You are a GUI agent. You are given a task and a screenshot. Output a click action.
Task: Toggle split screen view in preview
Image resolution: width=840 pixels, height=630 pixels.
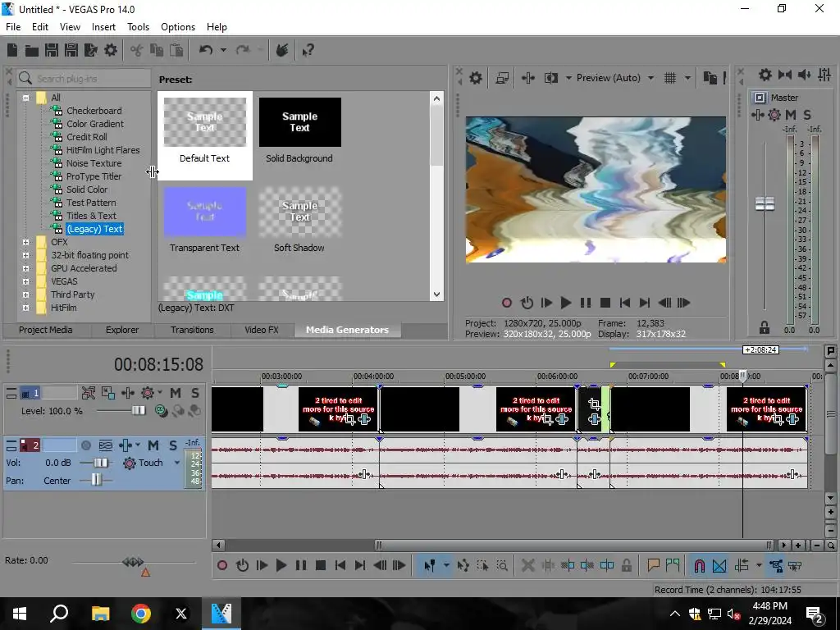click(x=550, y=78)
